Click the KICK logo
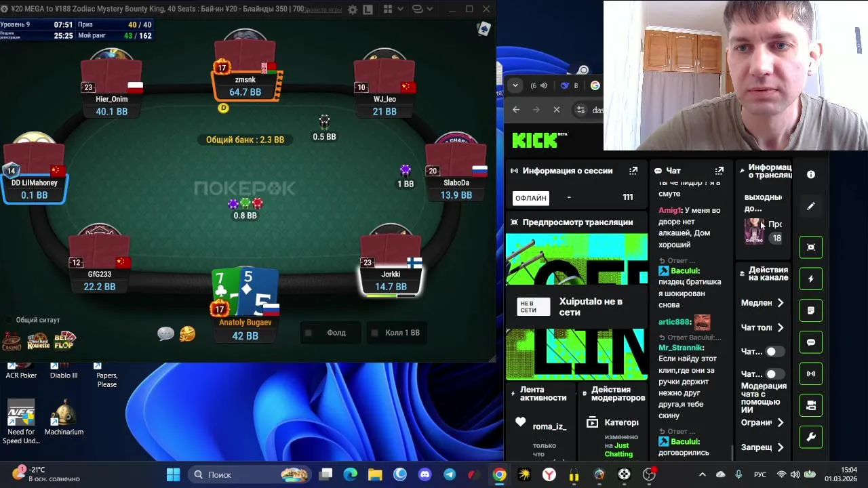Viewport: 868px width, 488px height. (540, 140)
